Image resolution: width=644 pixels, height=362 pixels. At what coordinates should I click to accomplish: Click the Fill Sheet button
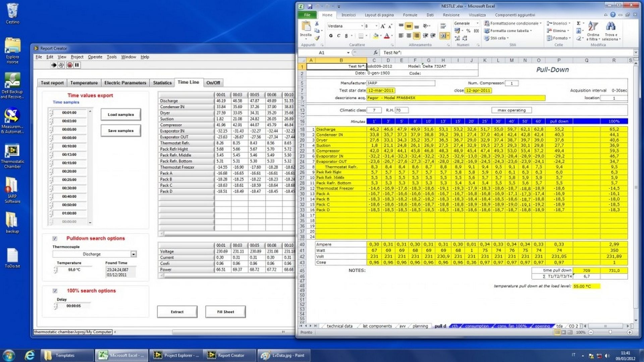point(225,312)
